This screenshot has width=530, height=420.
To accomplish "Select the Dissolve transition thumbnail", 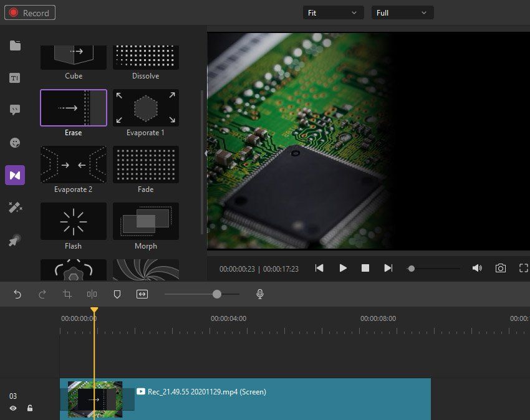I will coord(146,57).
